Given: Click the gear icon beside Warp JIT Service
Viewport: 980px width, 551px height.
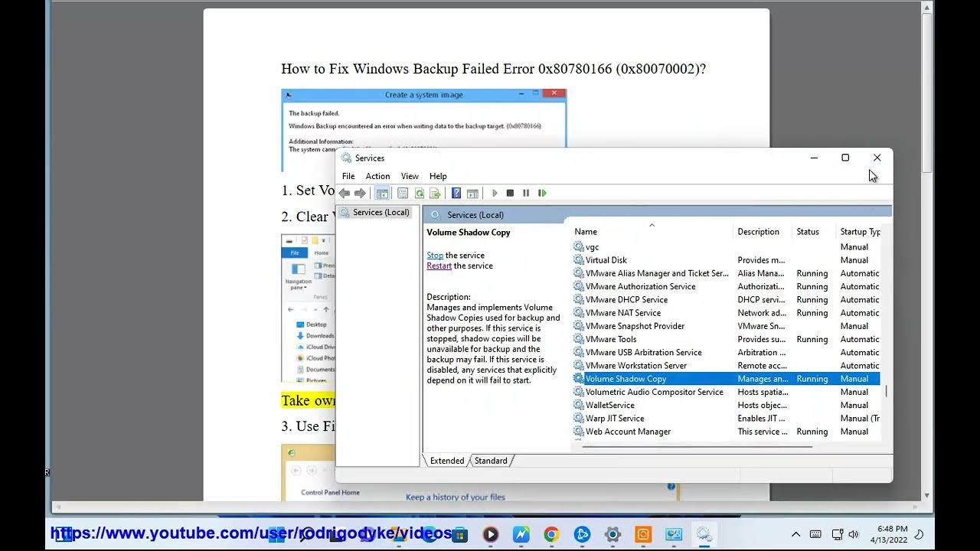Looking at the screenshot, I should (x=579, y=419).
